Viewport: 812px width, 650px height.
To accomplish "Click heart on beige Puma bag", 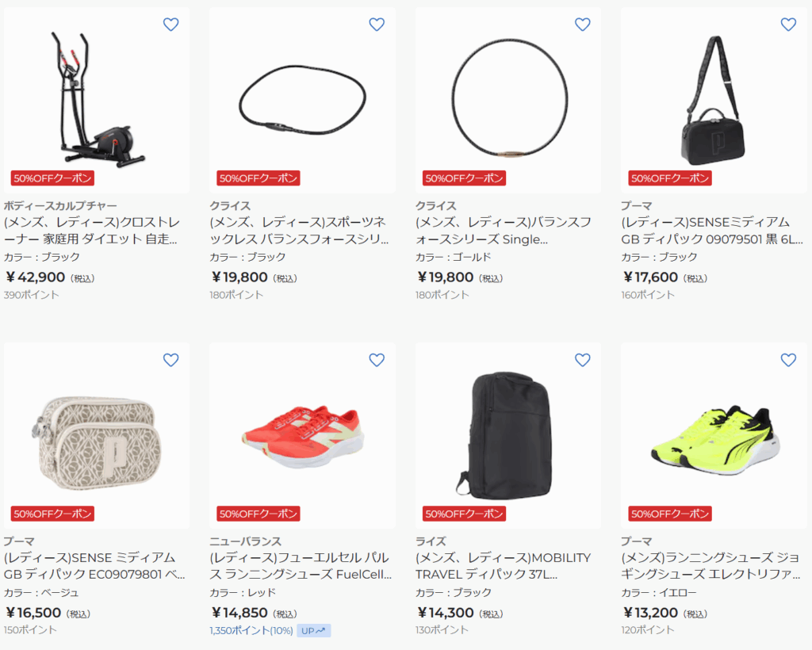I will 171,360.
